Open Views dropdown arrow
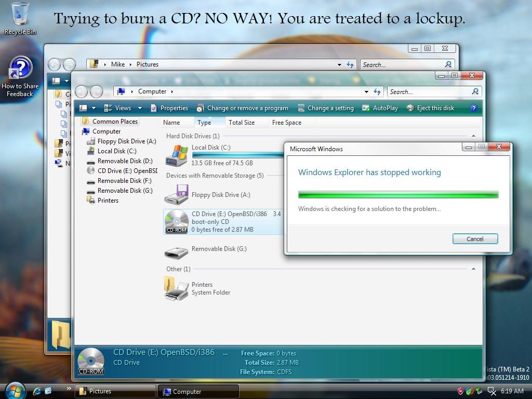This screenshot has width=532, height=399. pos(140,108)
